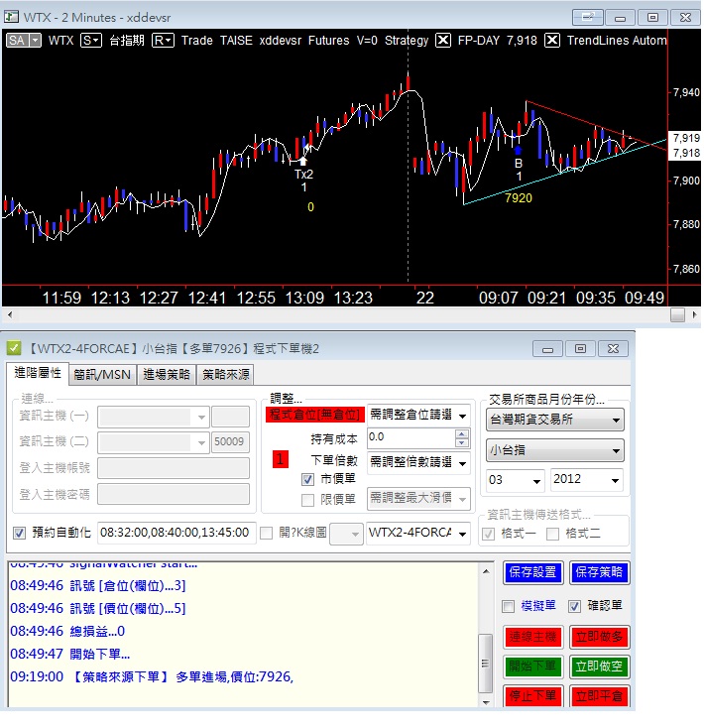Screen dimensions: 704x728
Task: Click the red 停止下單 button
Action: 532,695
